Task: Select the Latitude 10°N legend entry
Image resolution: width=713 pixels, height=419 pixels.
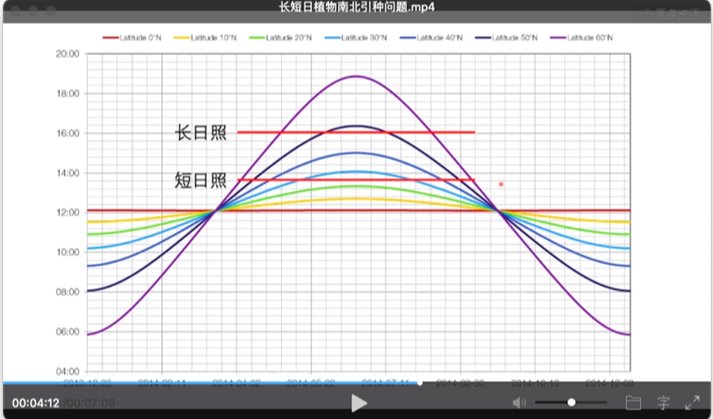Action: click(x=207, y=36)
